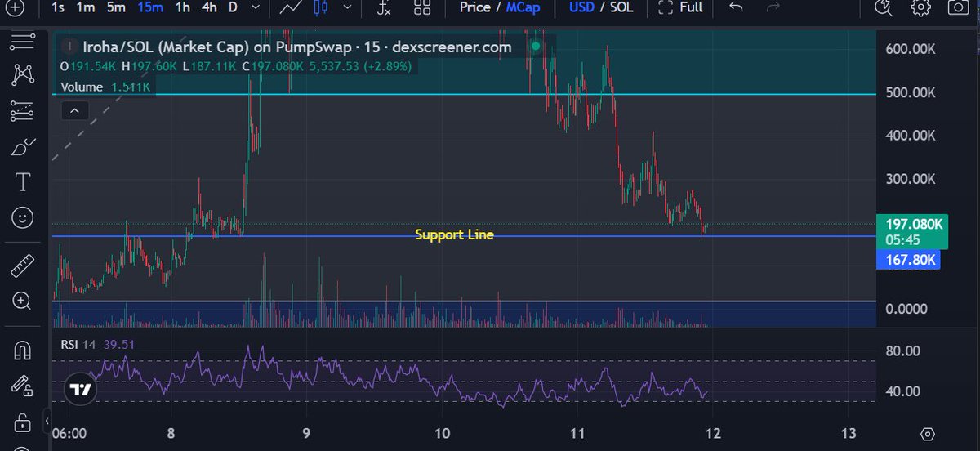Open the layout grid selector icon
Screen dimensions: 980x451
tap(422, 7)
